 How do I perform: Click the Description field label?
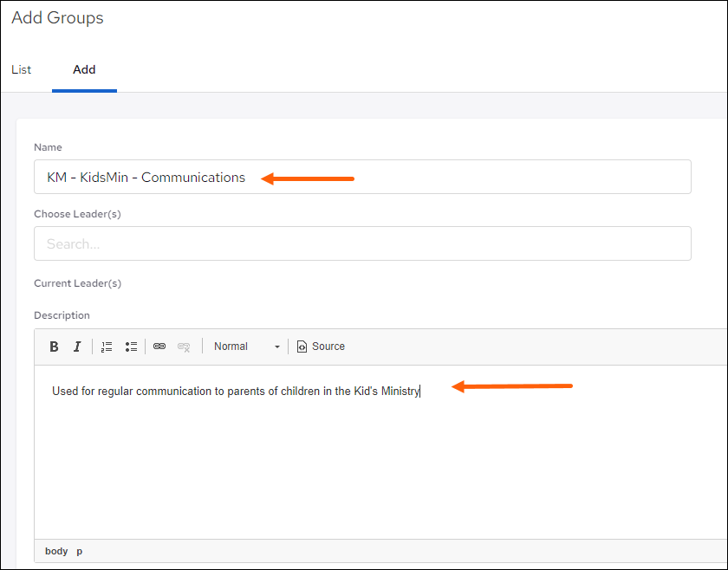[x=62, y=315]
